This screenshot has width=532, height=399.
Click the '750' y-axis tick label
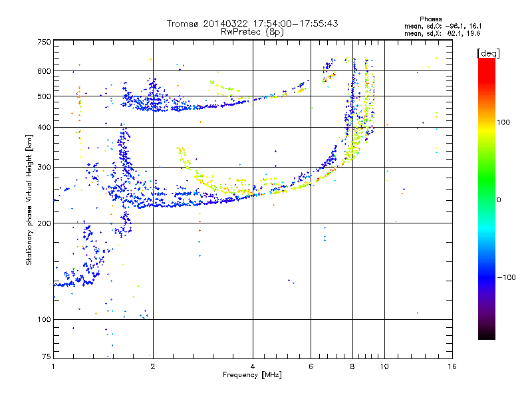(44, 42)
